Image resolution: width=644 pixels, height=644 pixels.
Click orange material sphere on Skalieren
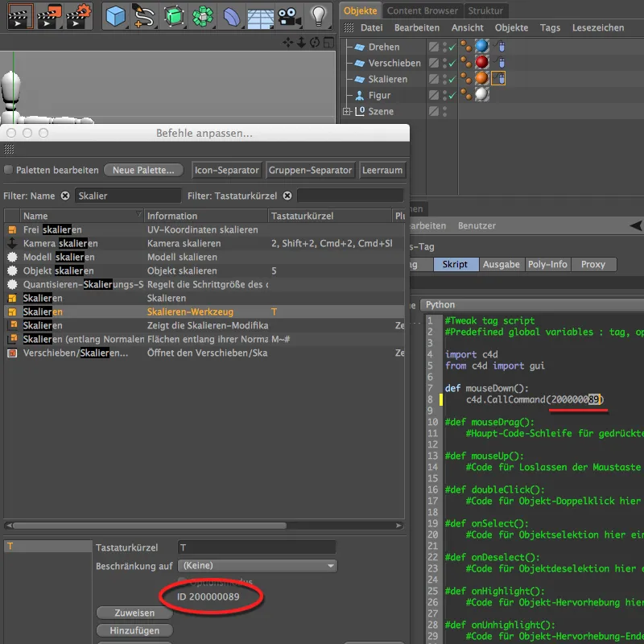tap(481, 78)
